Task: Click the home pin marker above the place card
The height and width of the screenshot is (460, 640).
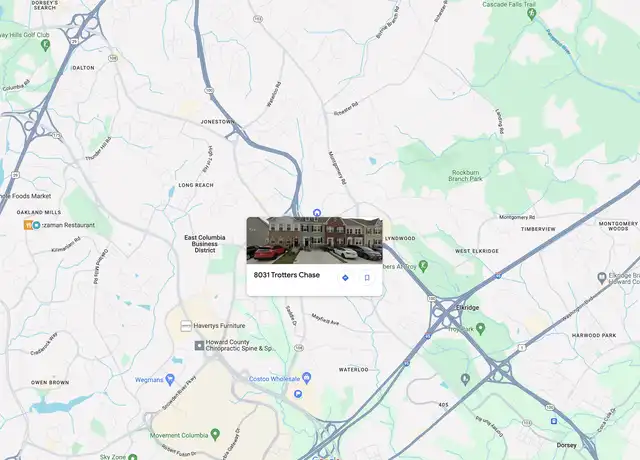Action: click(x=317, y=213)
